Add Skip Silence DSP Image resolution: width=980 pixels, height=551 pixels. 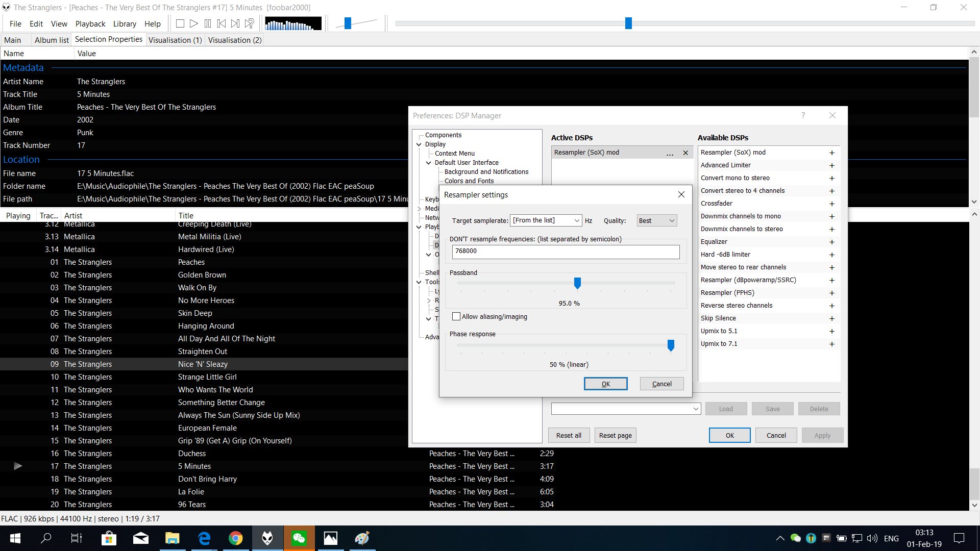click(x=831, y=318)
